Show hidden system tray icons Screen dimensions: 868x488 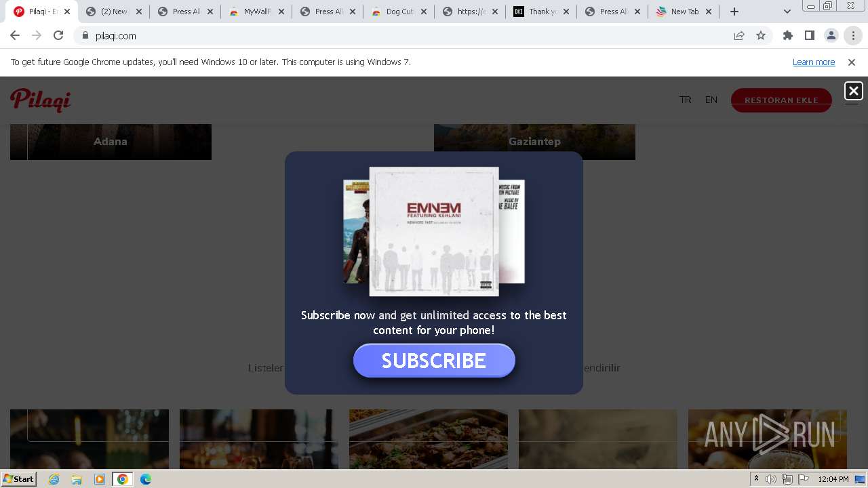click(x=756, y=479)
